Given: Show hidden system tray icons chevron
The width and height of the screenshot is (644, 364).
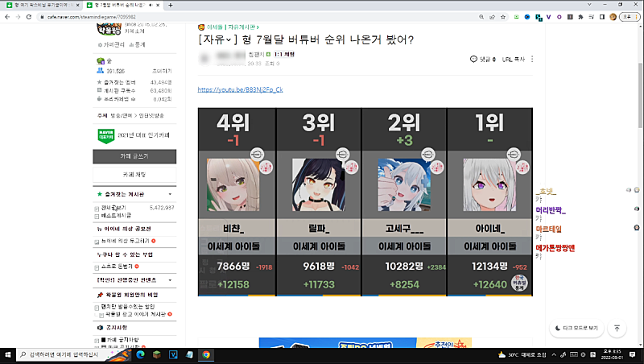Looking at the screenshot, I should [554, 354].
